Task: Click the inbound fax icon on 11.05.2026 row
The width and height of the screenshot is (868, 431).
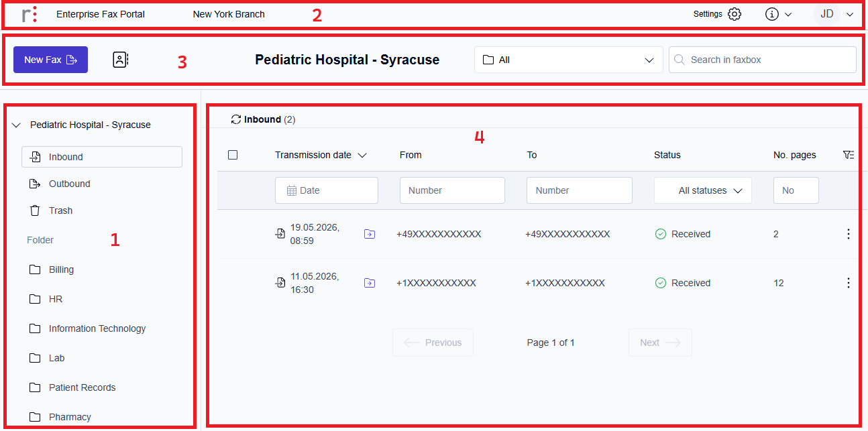Action: pos(280,283)
